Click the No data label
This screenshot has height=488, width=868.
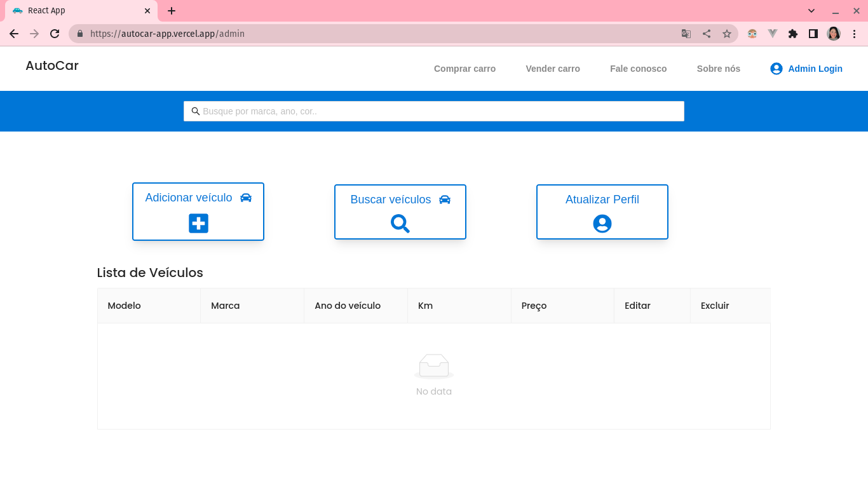[x=434, y=391]
